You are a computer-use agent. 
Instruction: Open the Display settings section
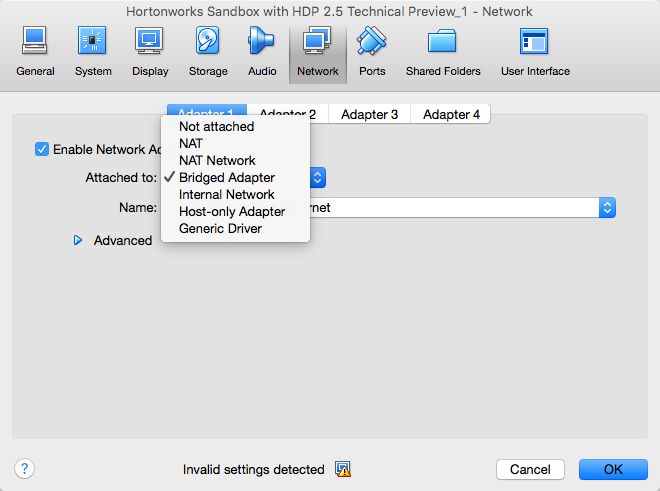click(150, 52)
